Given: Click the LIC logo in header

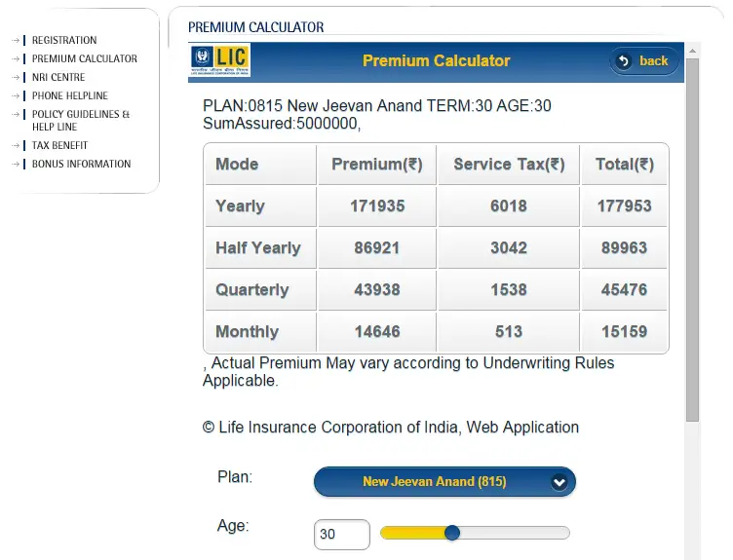Looking at the screenshot, I should (x=219, y=59).
